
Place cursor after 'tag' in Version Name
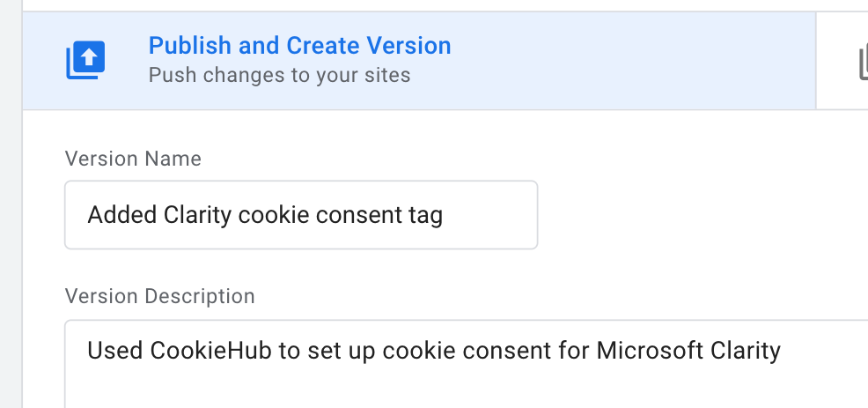[x=444, y=215]
